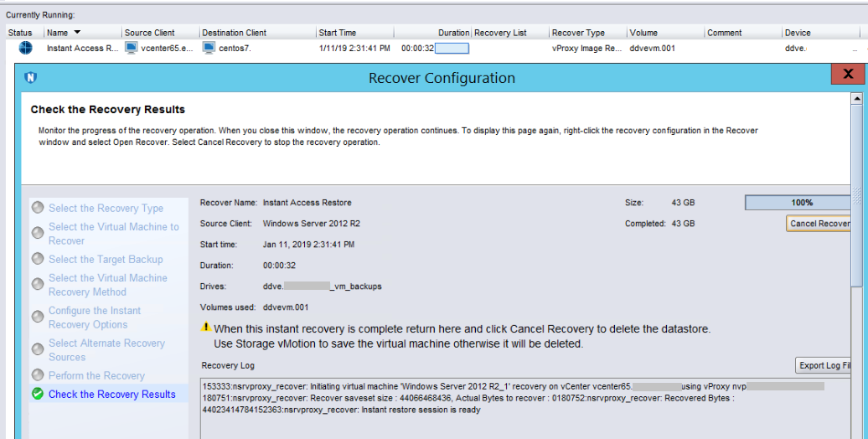
Task: Close the Recover Configuration dialog
Action: pos(847,75)
